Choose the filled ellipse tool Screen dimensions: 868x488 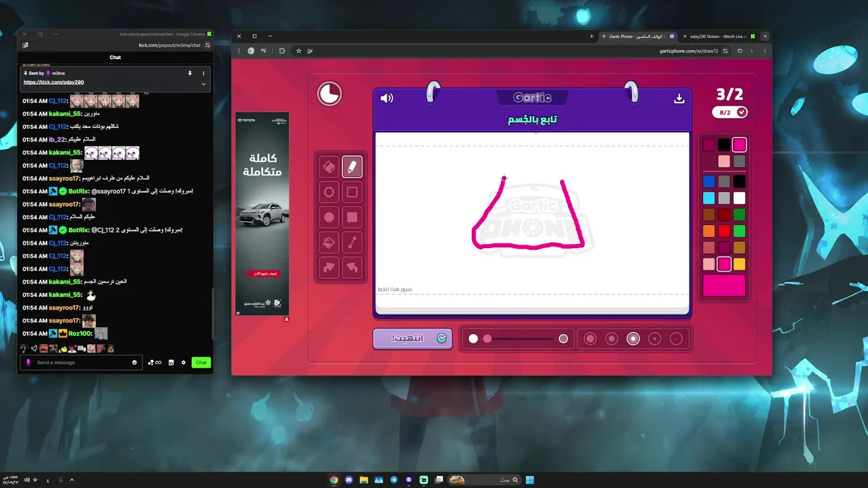329,218
